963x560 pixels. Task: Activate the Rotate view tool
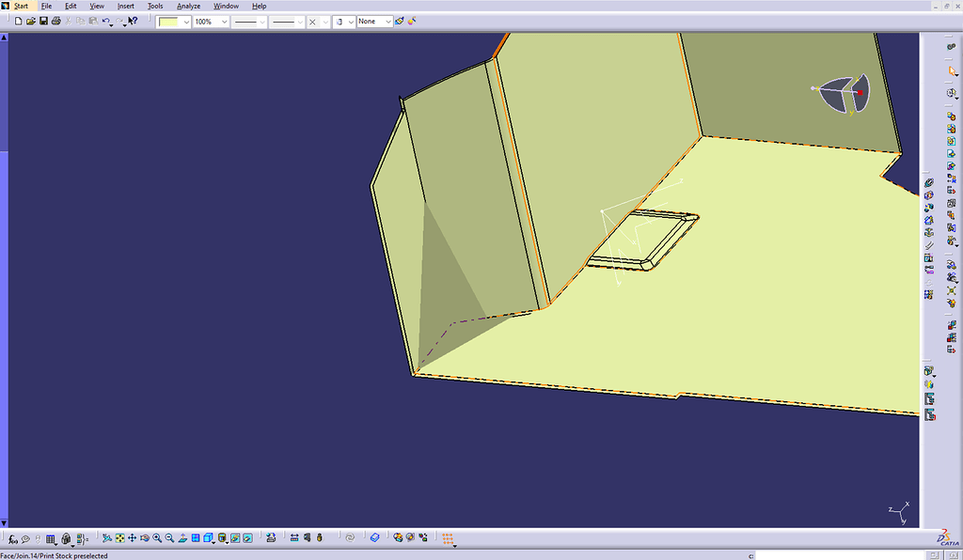coord(143,538)
